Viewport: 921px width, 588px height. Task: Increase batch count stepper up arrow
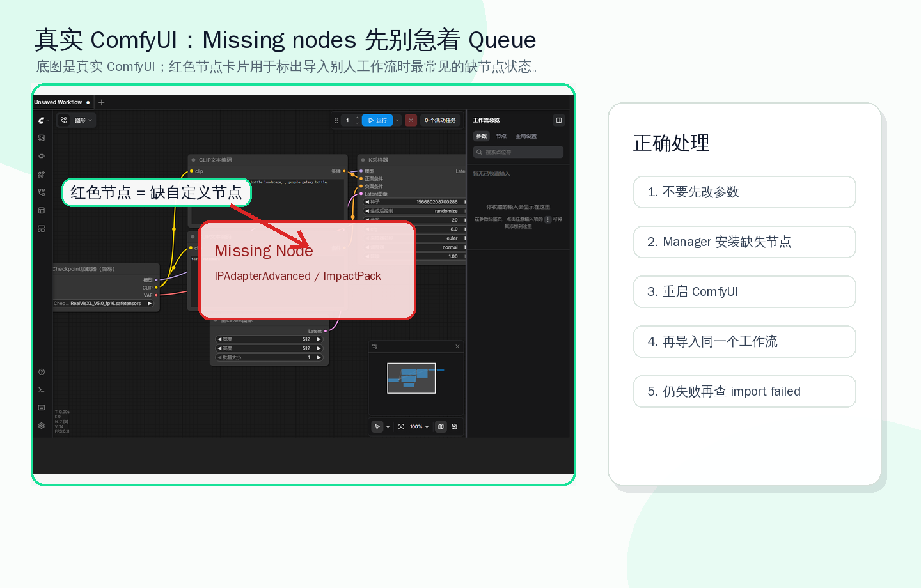pyautogui.click(x=358, y=118)
